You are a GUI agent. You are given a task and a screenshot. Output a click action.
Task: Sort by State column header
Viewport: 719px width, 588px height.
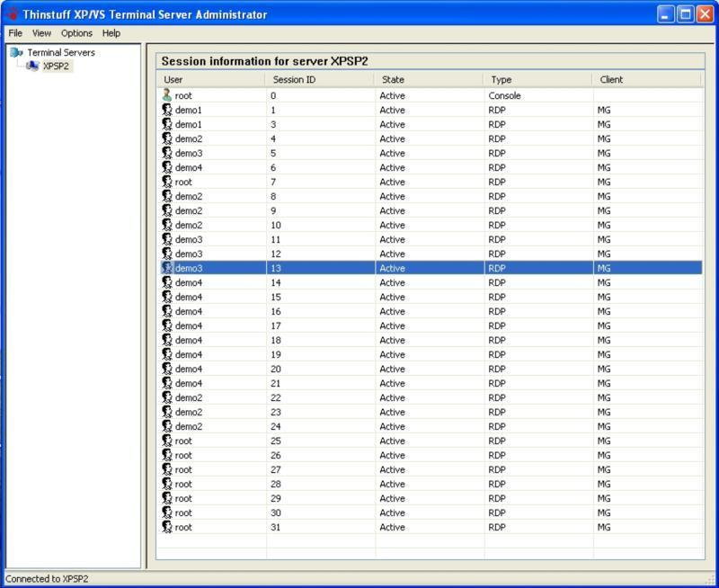point(430,79)
